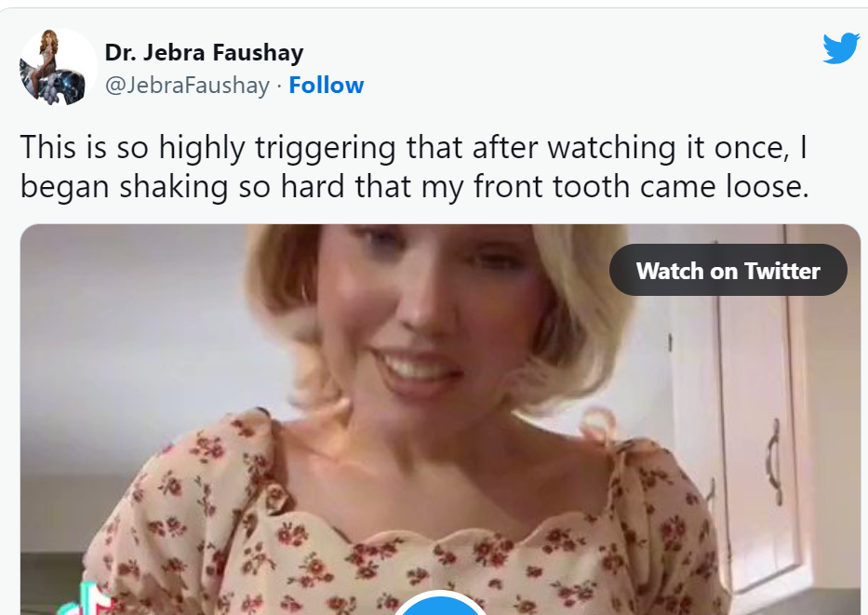Click the embedded video thumbnail of the woman
Screen dimensions: 868x615
click(441, 420)
